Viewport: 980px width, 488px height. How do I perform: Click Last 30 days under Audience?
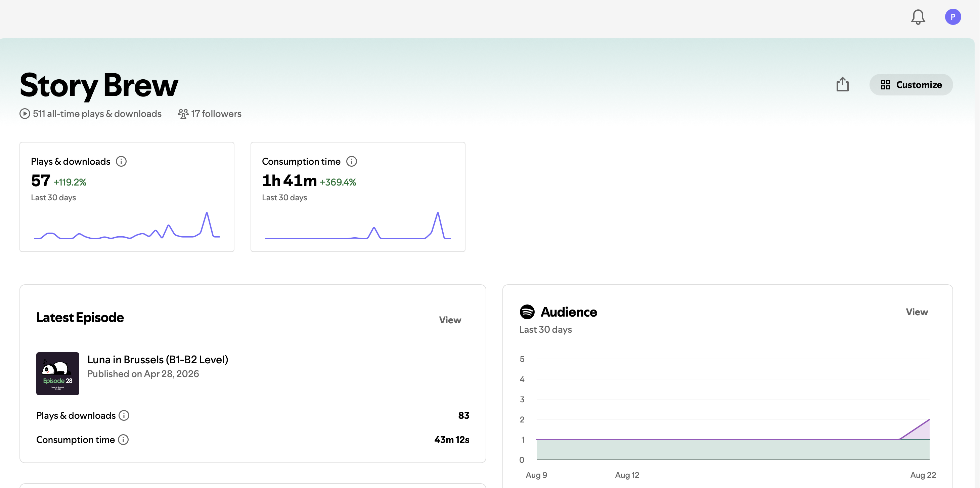(545, 330)
